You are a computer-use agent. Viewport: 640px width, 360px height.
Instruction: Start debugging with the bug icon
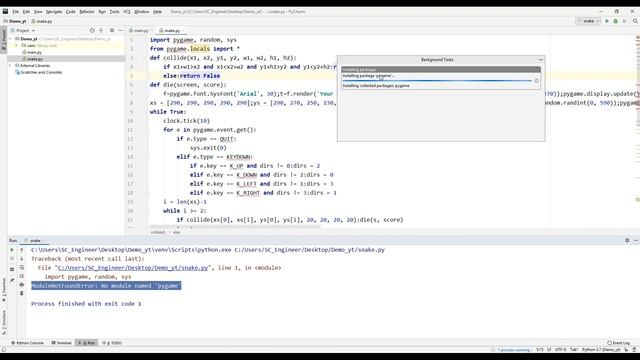click(616, 21)
